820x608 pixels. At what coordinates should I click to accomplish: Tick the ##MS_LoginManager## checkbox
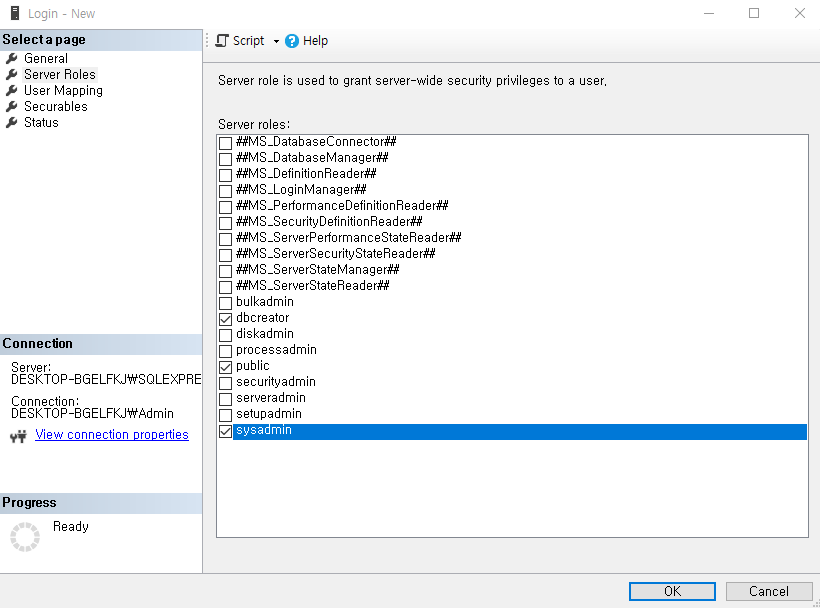click(x=225, y=191)
